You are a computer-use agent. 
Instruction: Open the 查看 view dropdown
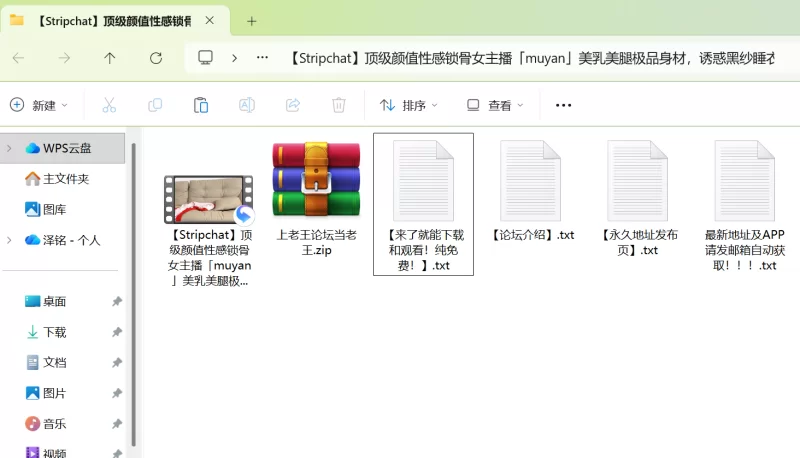[495, 105]
